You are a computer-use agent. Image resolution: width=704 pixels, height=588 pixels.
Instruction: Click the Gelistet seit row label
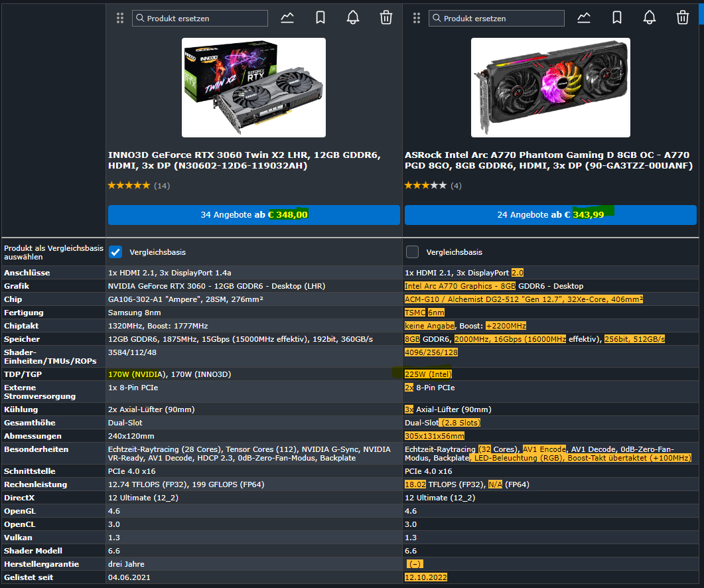pos(29,577)
